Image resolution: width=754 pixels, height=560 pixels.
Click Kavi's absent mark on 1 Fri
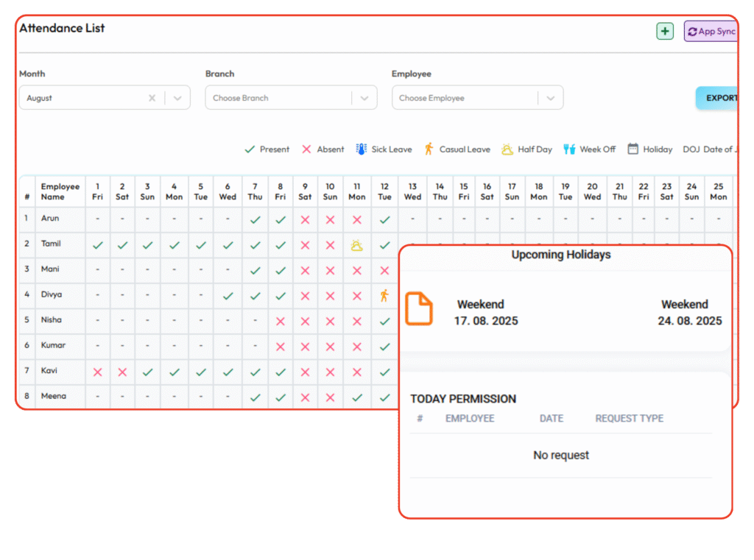pos(98,372)
